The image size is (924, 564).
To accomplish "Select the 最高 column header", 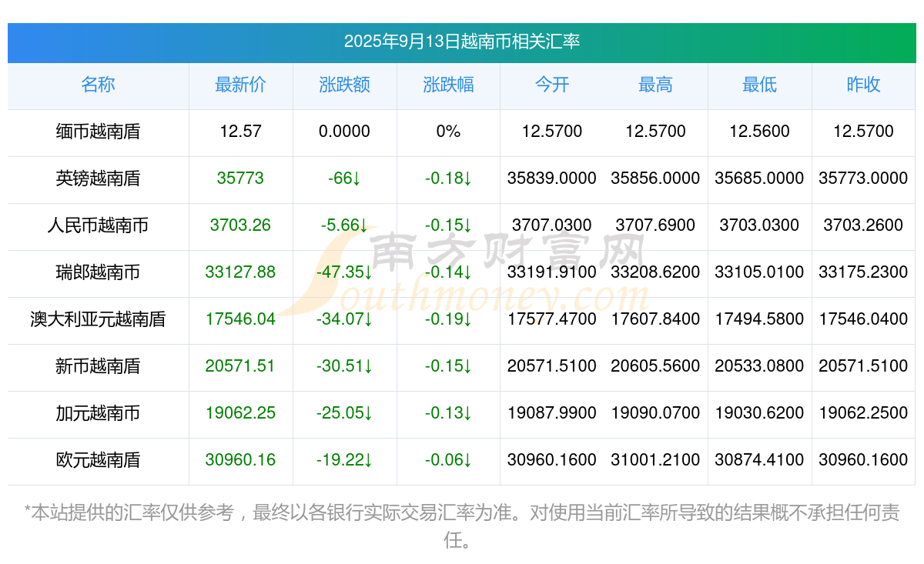I will [x=655, y=85].
